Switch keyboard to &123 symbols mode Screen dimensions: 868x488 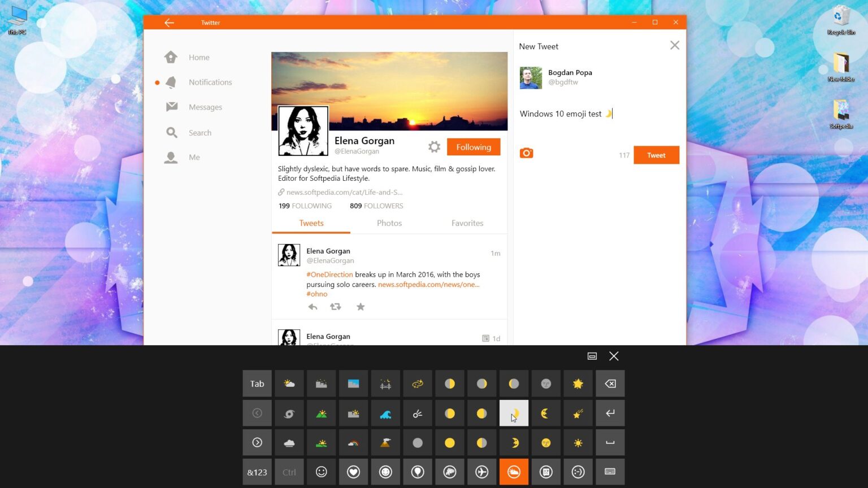tap(257, 472)
